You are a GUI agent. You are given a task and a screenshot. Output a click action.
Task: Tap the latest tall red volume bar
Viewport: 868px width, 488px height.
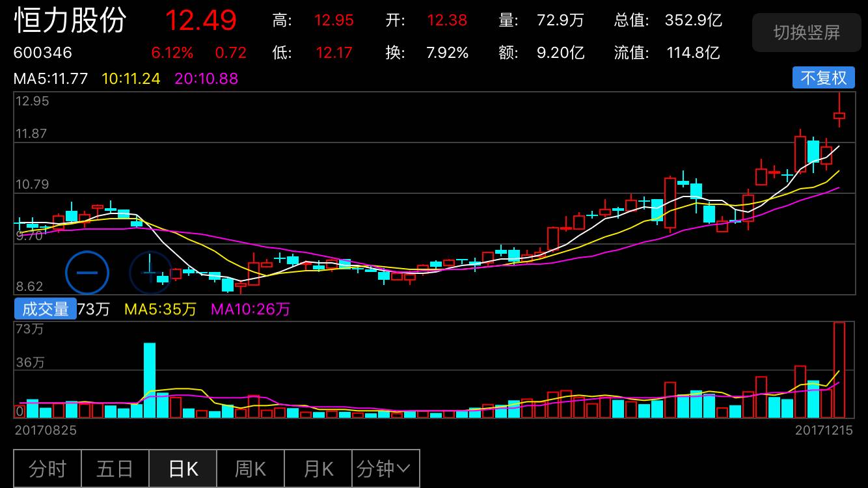tap(839, 370)
